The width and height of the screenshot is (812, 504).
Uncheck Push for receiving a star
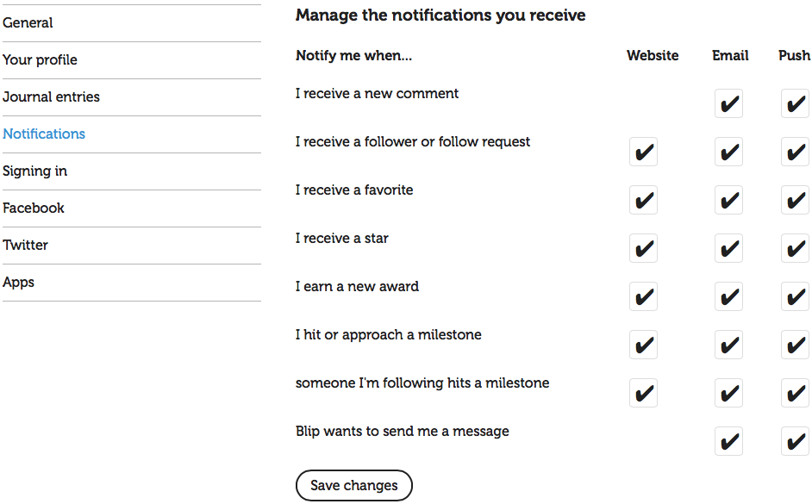click(794, 249)
